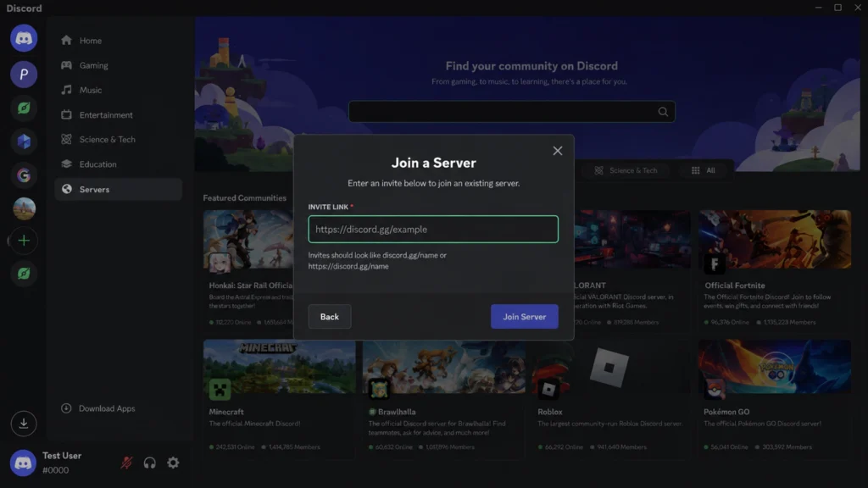Click the Honkai character server icon
Viewport: 868px width, 488px height.
point(220,263)
